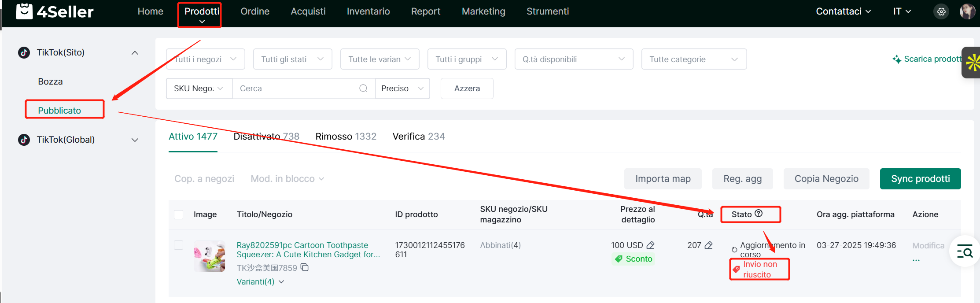This screenshot has width=980, height=303.
Task: Open the Tutti gli stati dropdown
Action: click(292, 59)
